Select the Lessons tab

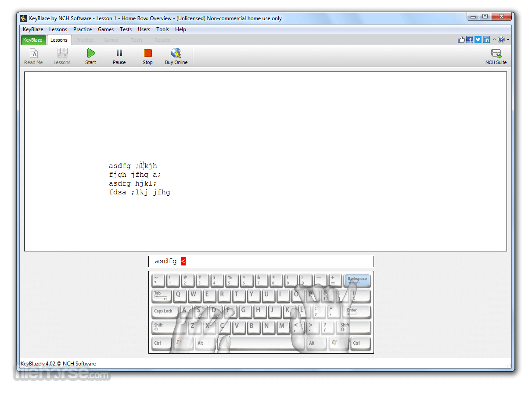pyautogui.click(x=59, y=40)
